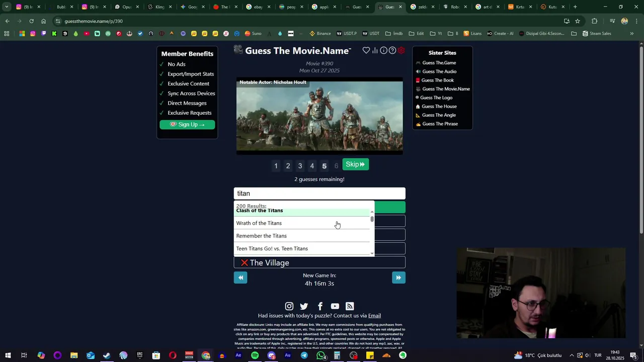Open the Suno bookmark
This screenshot has width=644, height=362.
pyautogui.click(x=253, y=34)
